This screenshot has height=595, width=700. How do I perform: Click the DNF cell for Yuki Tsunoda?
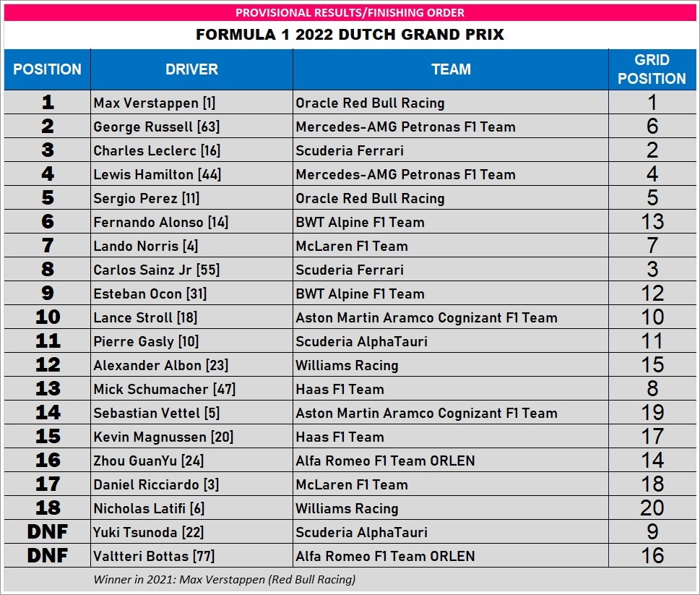point(48,532)
